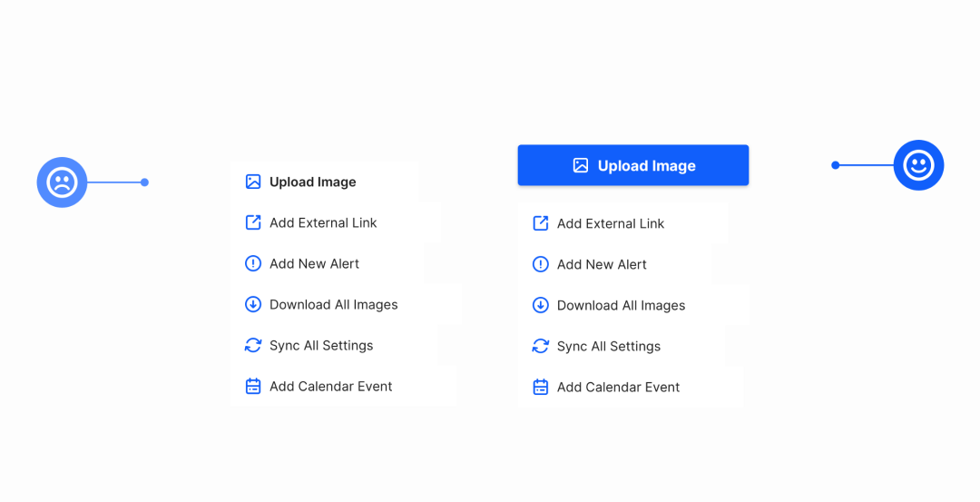The image size is (980, 502).
Task: Click the happy smiley face icon
Action: (x=918, y=165)
